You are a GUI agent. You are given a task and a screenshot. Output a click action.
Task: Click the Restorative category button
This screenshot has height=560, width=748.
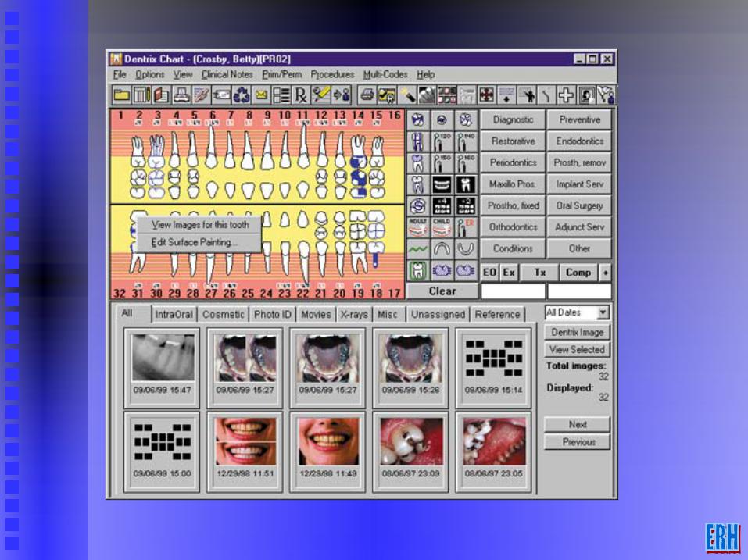pos(513,141)
